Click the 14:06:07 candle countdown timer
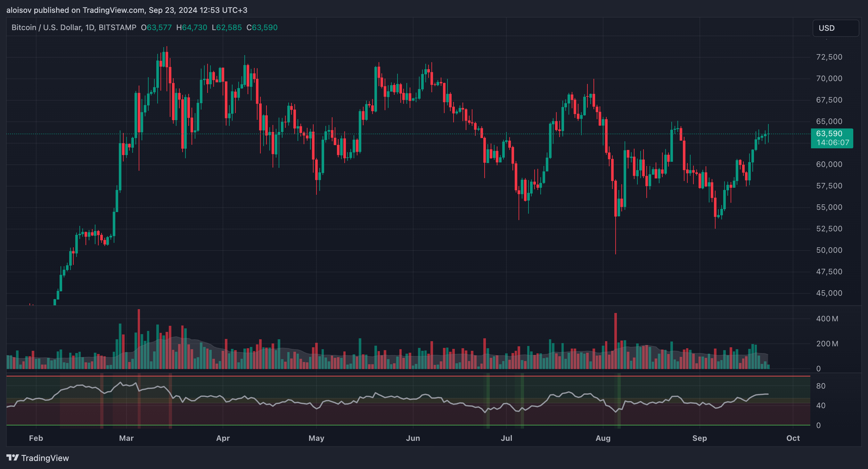 tap(833, 143)
